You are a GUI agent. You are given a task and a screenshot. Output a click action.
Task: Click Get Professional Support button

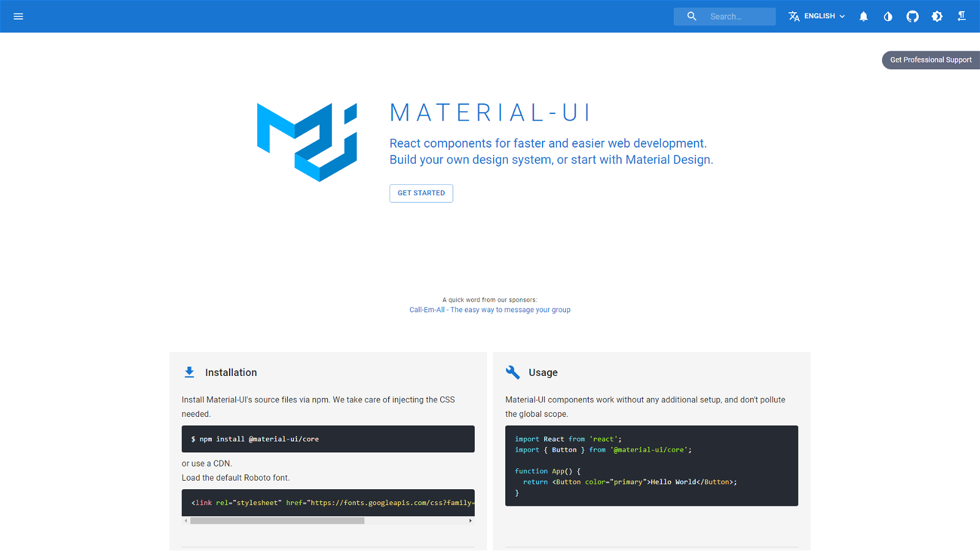tap(931, 60)
